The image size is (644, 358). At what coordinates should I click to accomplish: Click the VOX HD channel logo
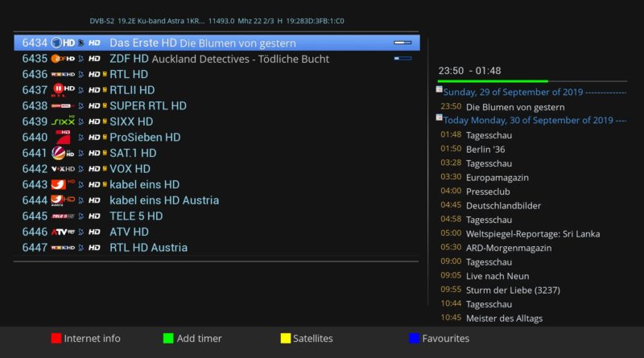pos(63,169)
